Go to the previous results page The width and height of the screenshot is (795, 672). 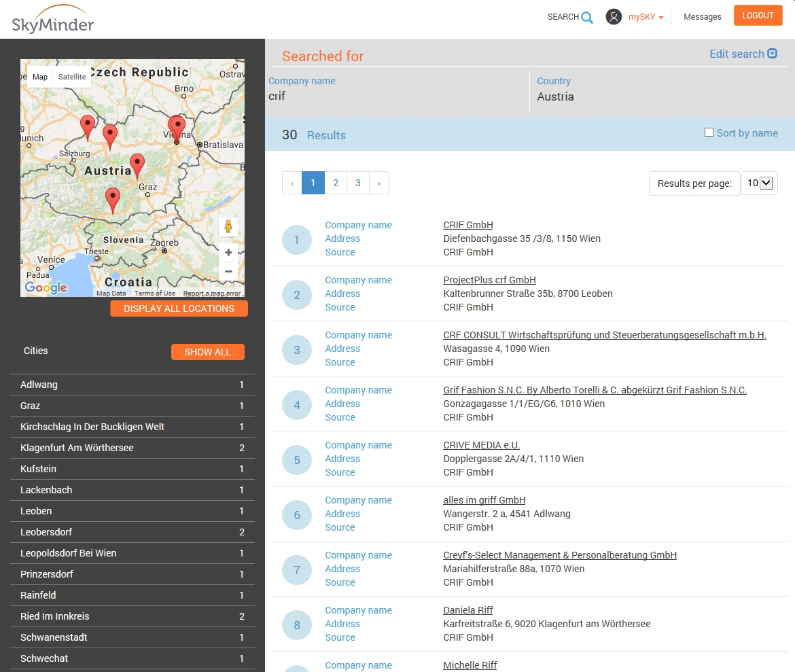(x=292, y=183)
